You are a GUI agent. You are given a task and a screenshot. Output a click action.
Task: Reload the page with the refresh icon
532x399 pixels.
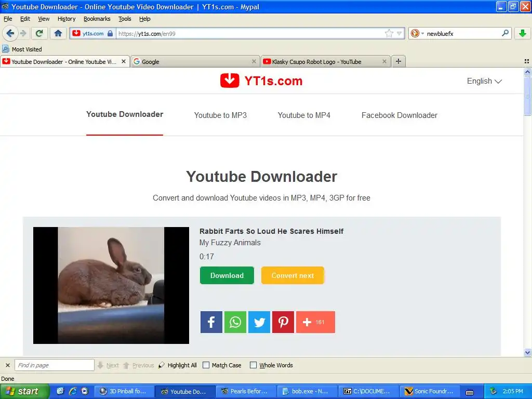[x=39, y=33]
